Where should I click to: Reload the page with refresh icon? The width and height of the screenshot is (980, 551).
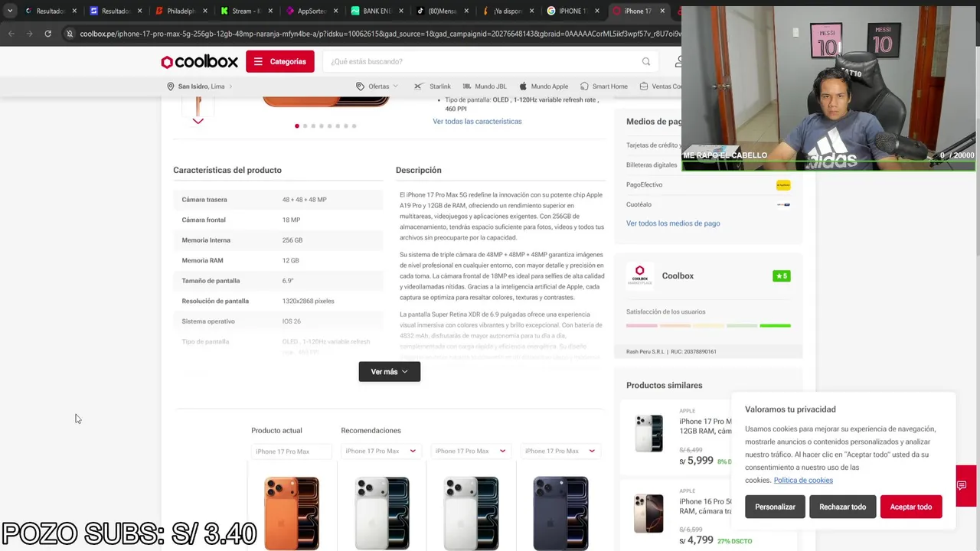[x=47, y=34]
